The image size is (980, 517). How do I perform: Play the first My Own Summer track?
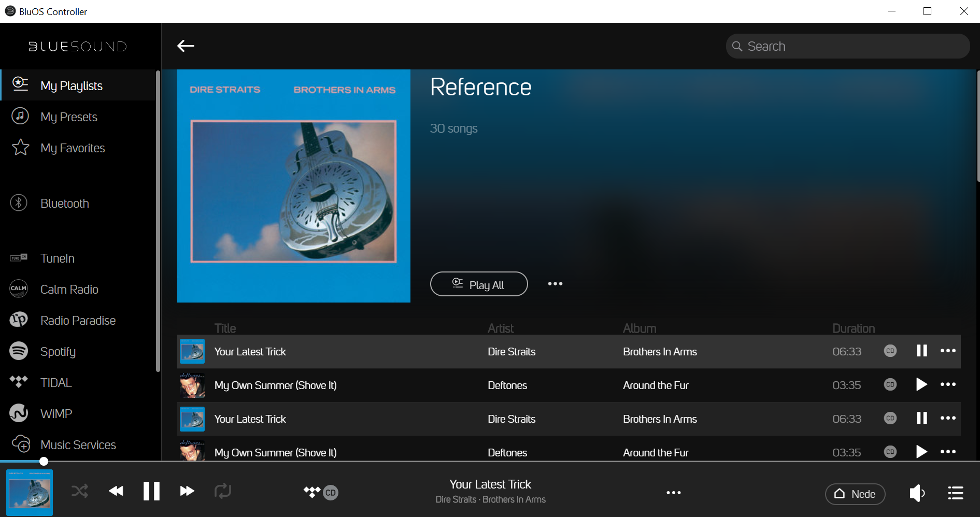click(x=921, y=384)
